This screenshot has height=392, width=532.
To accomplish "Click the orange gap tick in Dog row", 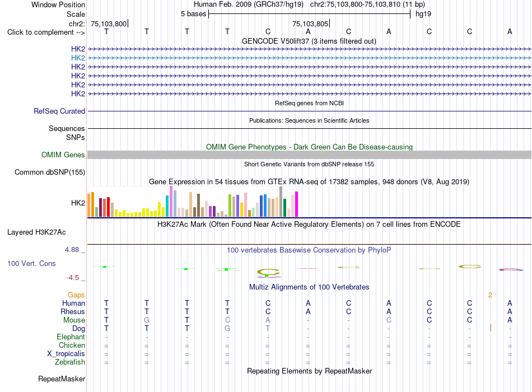I will 491,328.
